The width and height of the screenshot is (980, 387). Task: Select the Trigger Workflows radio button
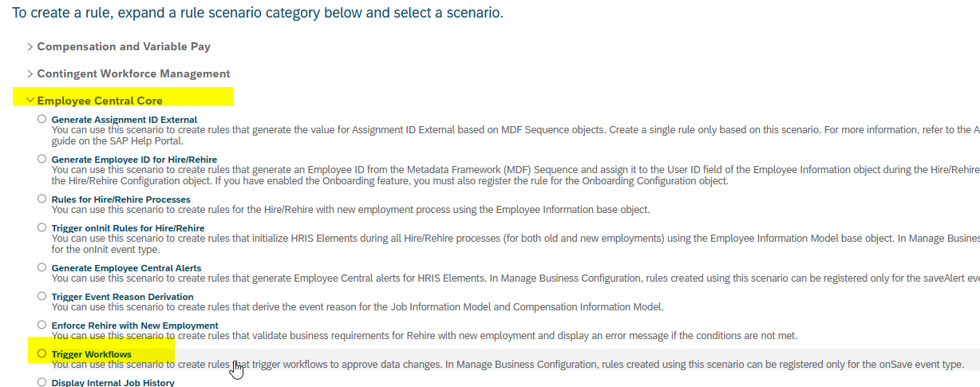41,353
